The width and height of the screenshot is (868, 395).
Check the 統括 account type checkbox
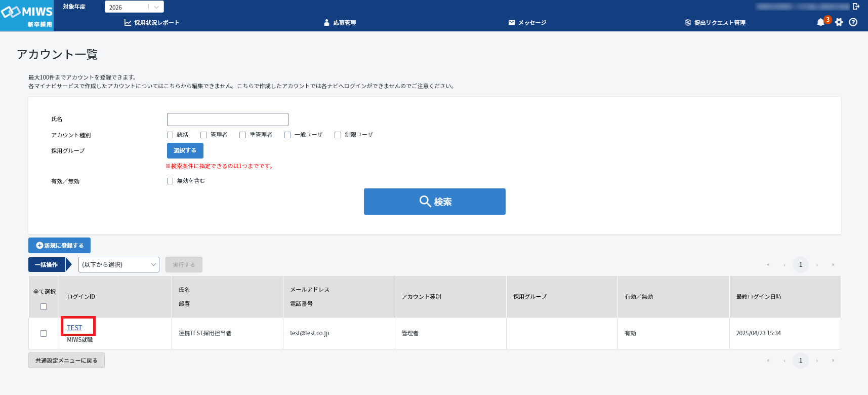pos(170,135)
